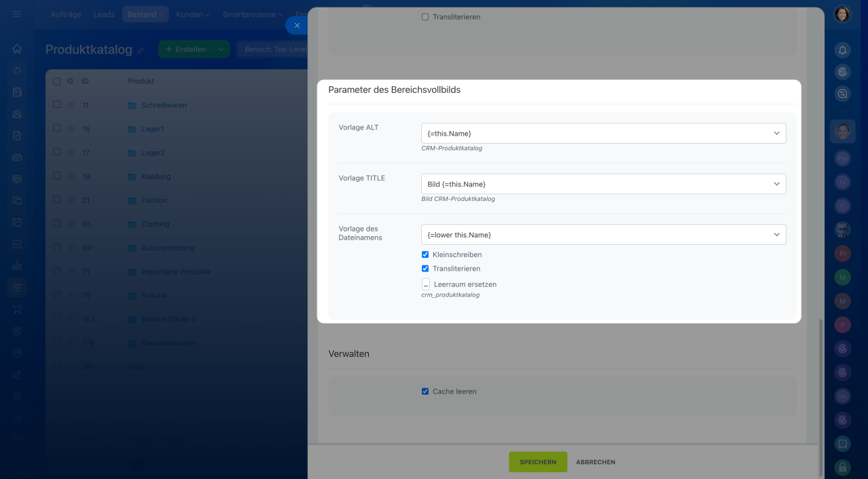Click the active CRM funnel icon in sidebar
Viewport: 868px width, 479px height.
(17, 288)
